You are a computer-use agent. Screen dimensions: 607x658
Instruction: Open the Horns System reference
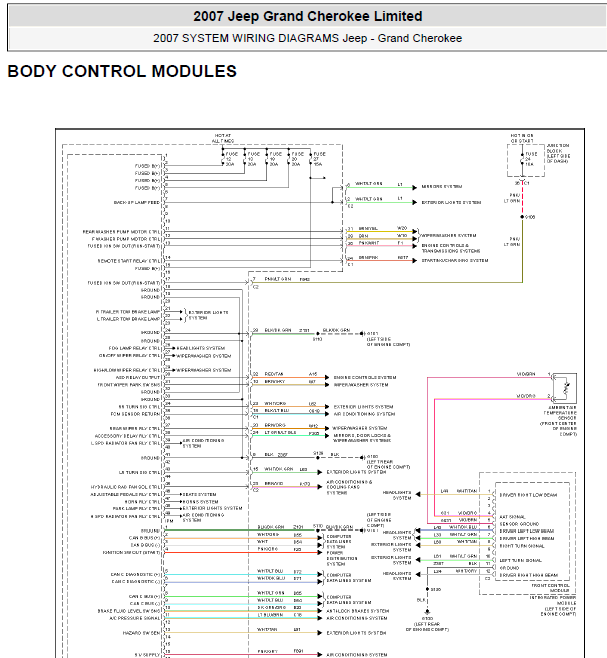pyautogui.click(x=200, y=501)
